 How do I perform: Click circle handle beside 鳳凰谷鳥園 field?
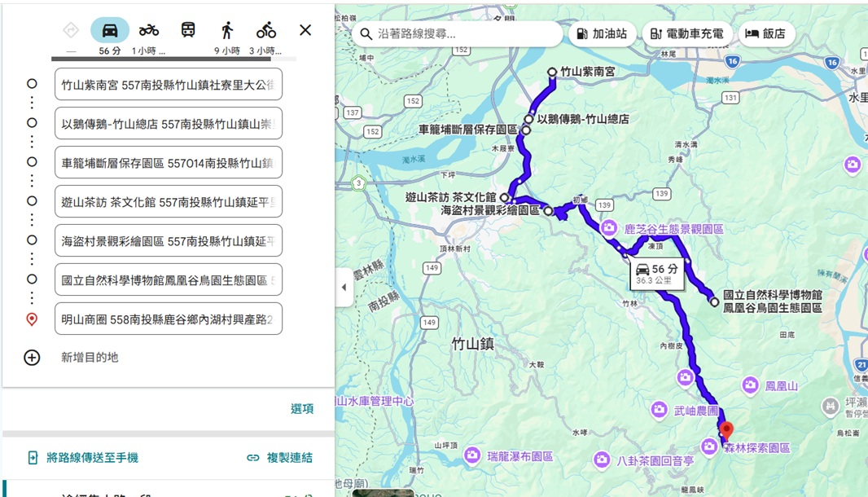32,279
